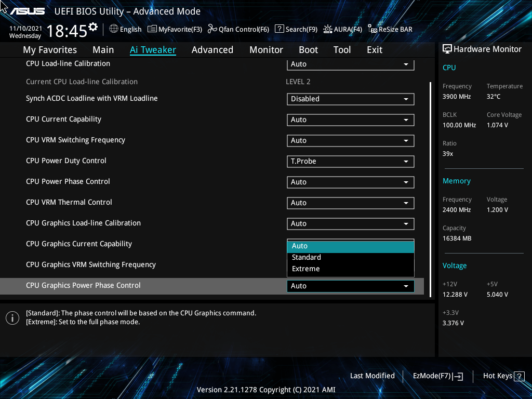Click the +5V reading 5.040 V

(497, 295)
